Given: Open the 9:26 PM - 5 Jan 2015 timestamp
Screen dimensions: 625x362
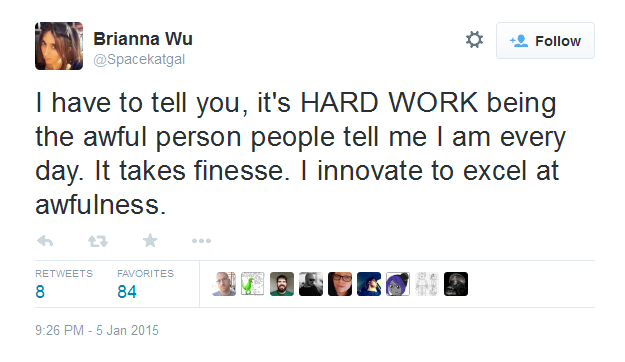Looking at the screenshot, I should point(97,331).
